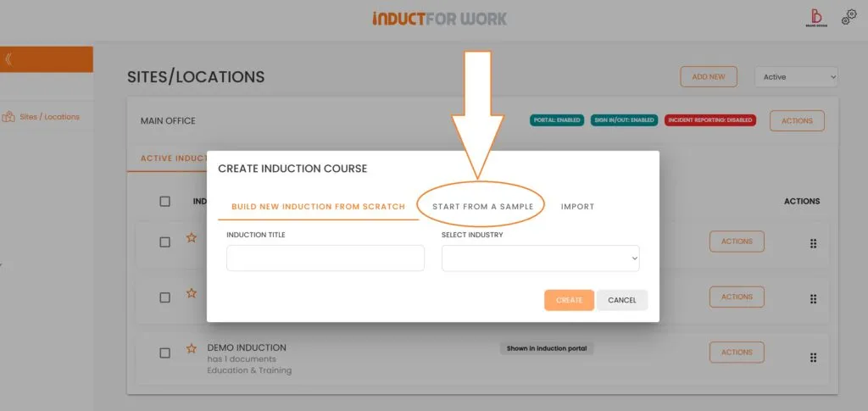Click the Education & Training text
This screenshot has height=411, width=868.
point(249,370)
